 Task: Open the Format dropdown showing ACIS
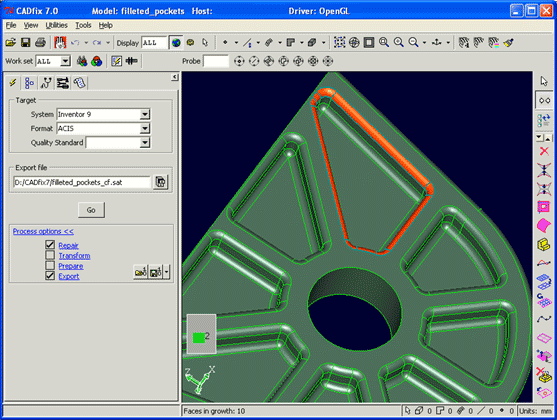tap(145, 129)
